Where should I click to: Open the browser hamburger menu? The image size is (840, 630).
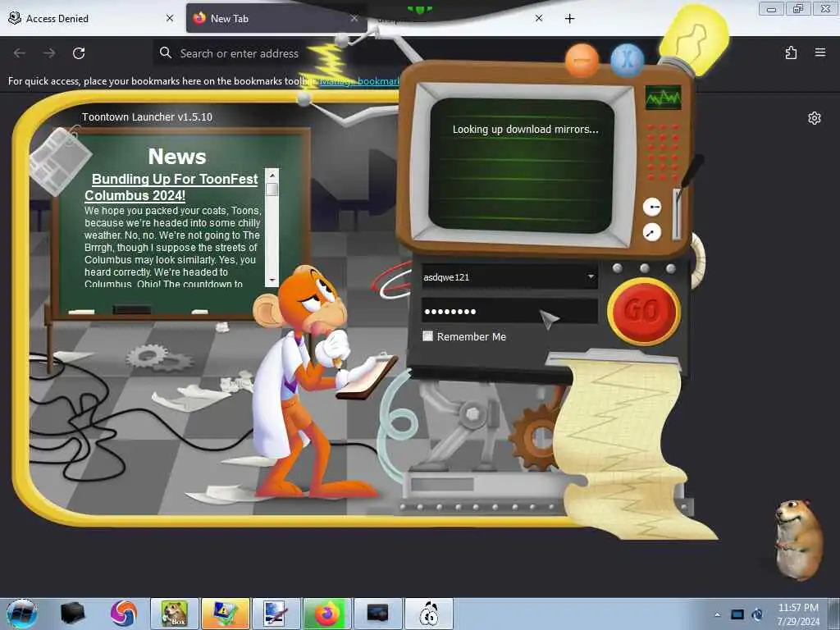(x=819, y=52)
